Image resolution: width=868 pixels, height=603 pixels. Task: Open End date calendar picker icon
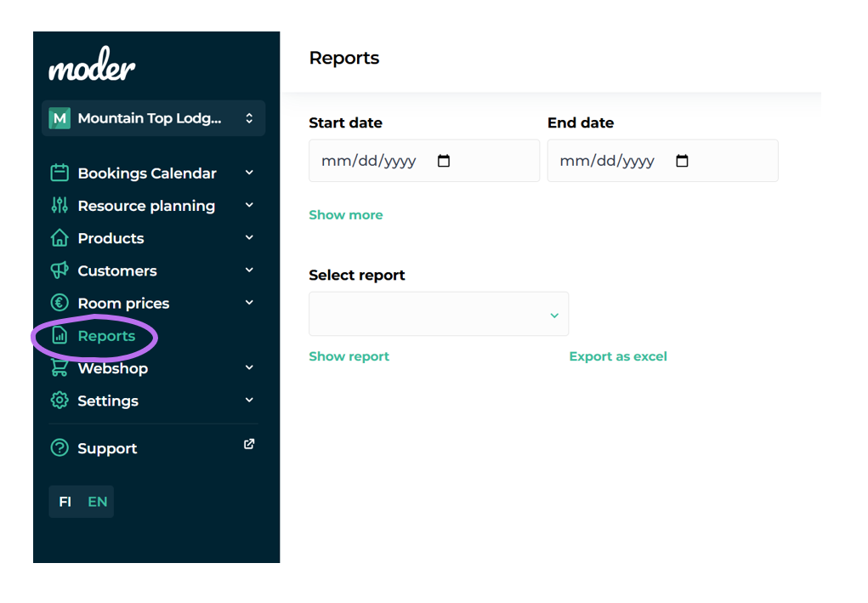(682, 161)
